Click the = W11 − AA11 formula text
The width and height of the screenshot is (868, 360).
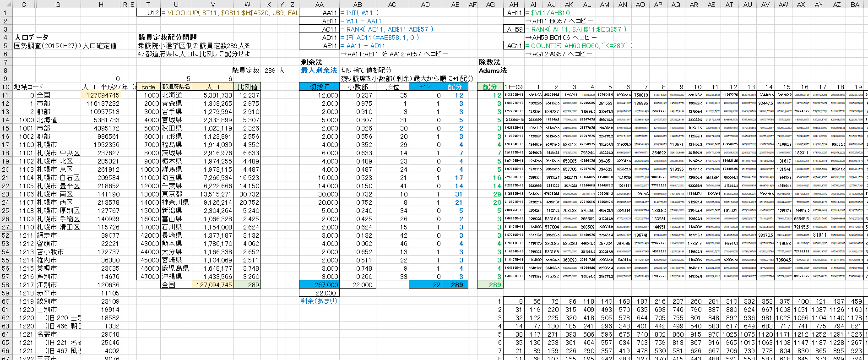pyautogui.click(x=361, y=21)
